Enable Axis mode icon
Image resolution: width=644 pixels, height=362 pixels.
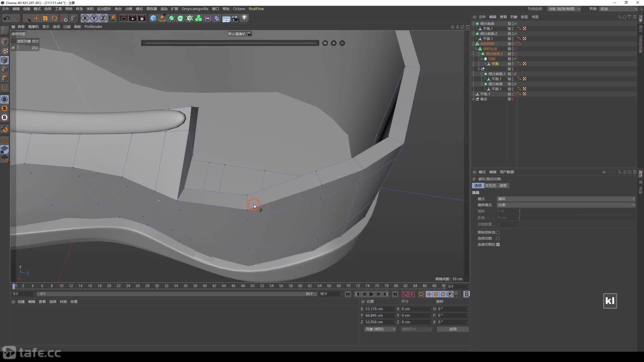tap(5, 88)
